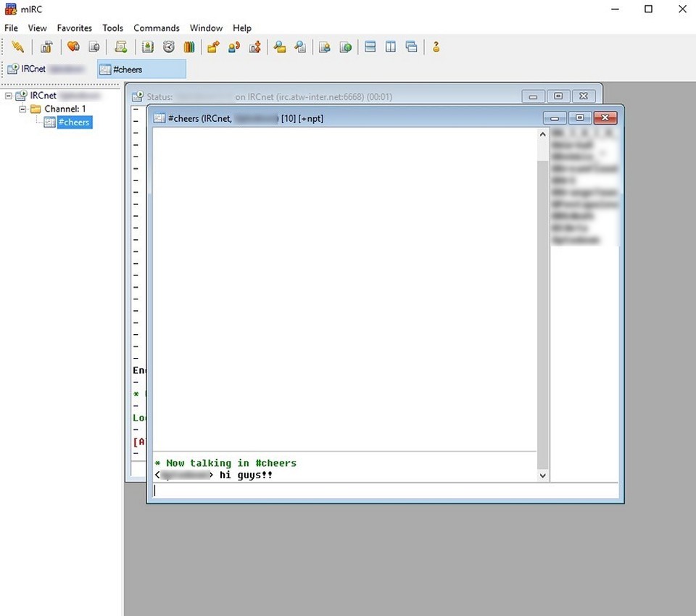
Task: Maximize the Status window
Action: coord(558,96)
